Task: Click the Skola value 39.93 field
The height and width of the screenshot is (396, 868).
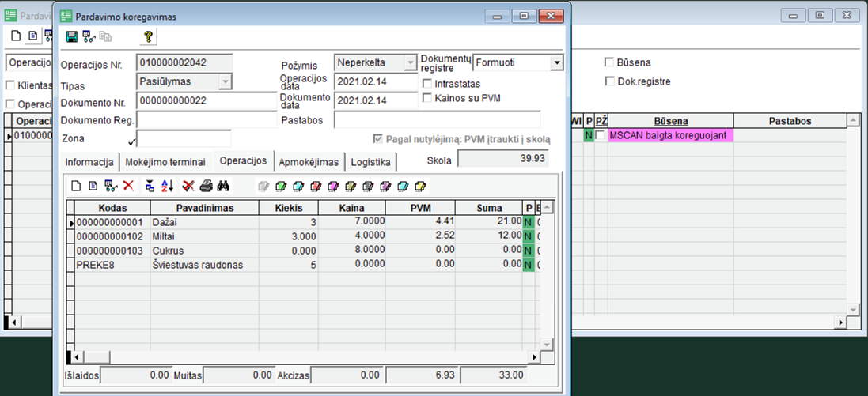Action: point(503,160)
